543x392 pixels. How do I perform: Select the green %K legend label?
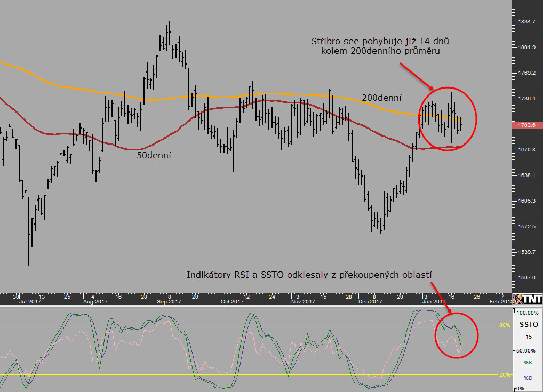coord(528,363)
